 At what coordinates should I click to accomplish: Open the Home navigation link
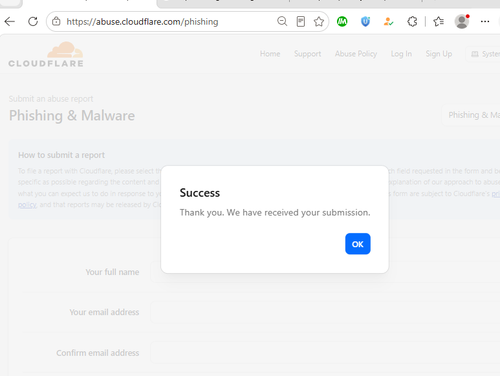coord(270,54)
